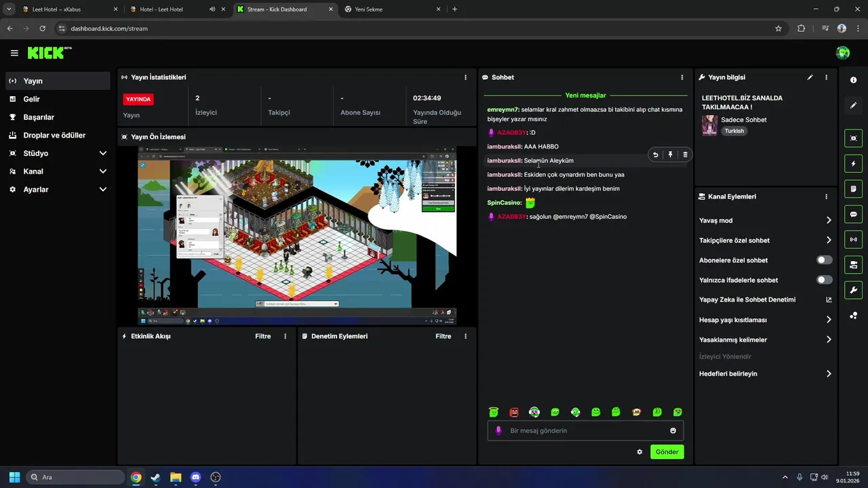
Task: Delete the Selamün Aleyküm chat message
Action: click(685, 155)
